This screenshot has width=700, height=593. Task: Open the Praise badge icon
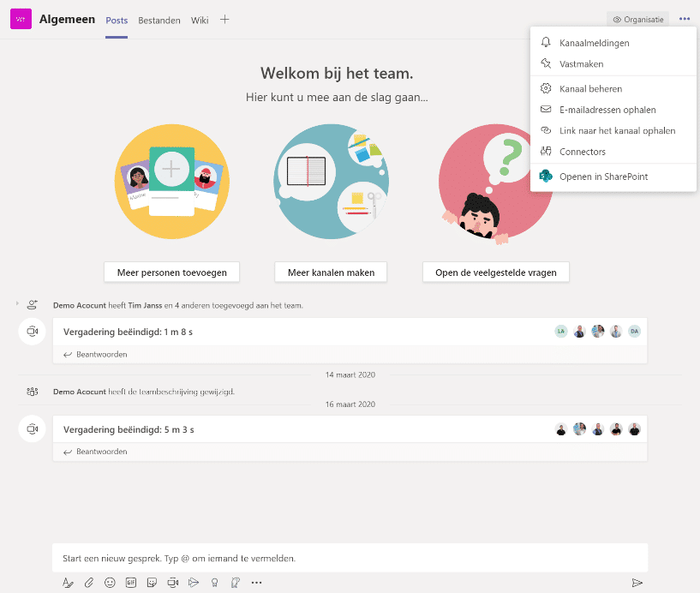tap(215, 583)
